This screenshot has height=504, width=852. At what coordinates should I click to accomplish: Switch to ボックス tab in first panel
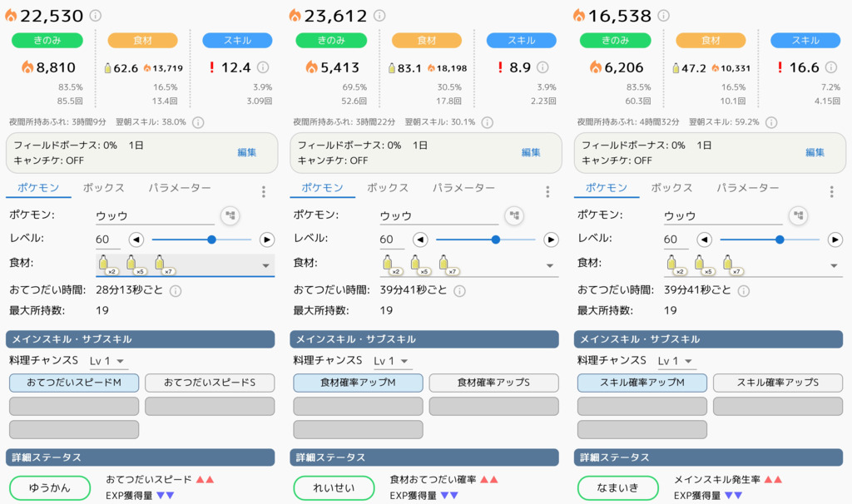pos(103,188)
